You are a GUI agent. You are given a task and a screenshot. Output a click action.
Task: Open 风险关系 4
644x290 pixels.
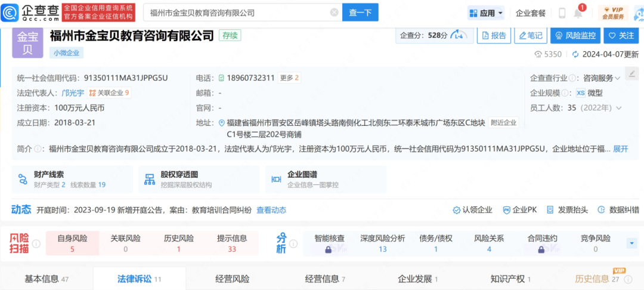489,243
